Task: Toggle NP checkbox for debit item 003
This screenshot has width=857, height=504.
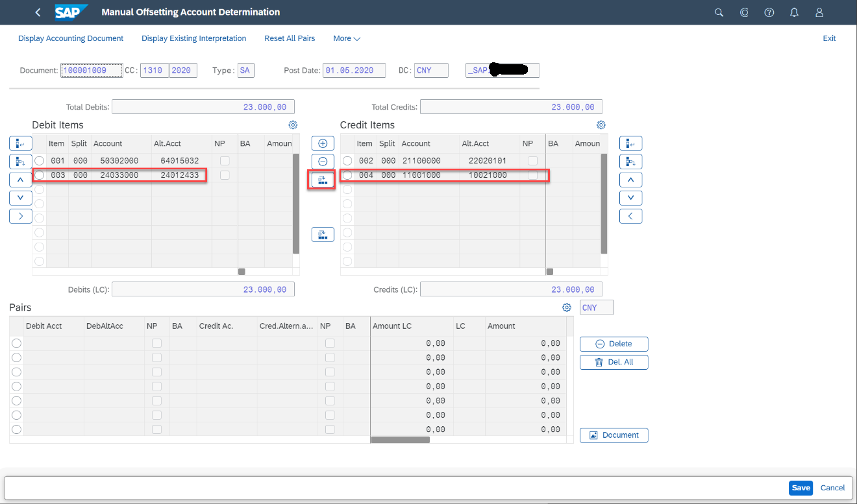Action: click(x=225, y=175)
